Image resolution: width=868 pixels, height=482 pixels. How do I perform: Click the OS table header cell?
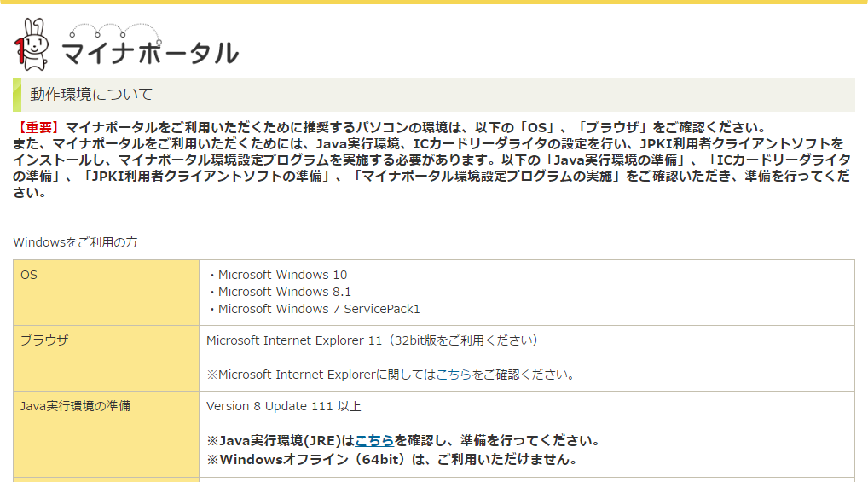click(x=107, y=293)
